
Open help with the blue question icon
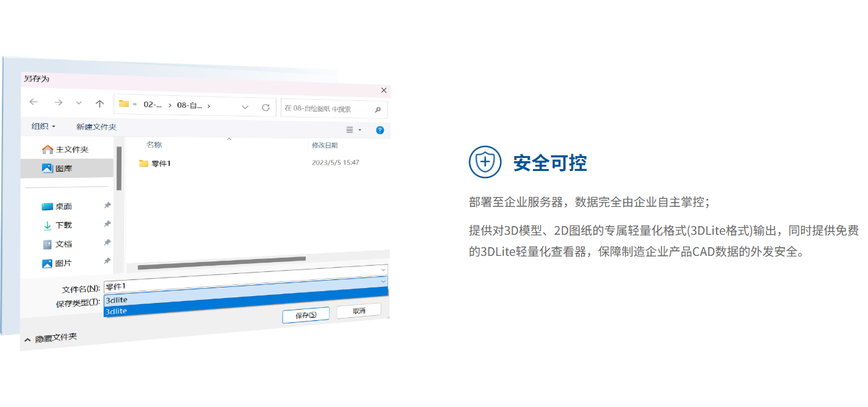point(380,130)
